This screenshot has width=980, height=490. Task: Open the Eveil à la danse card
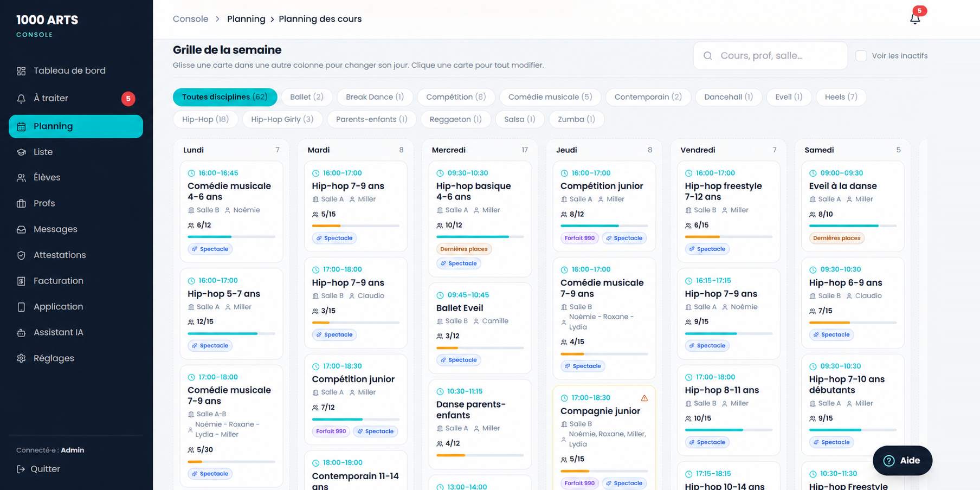click(x=853, y=206)
